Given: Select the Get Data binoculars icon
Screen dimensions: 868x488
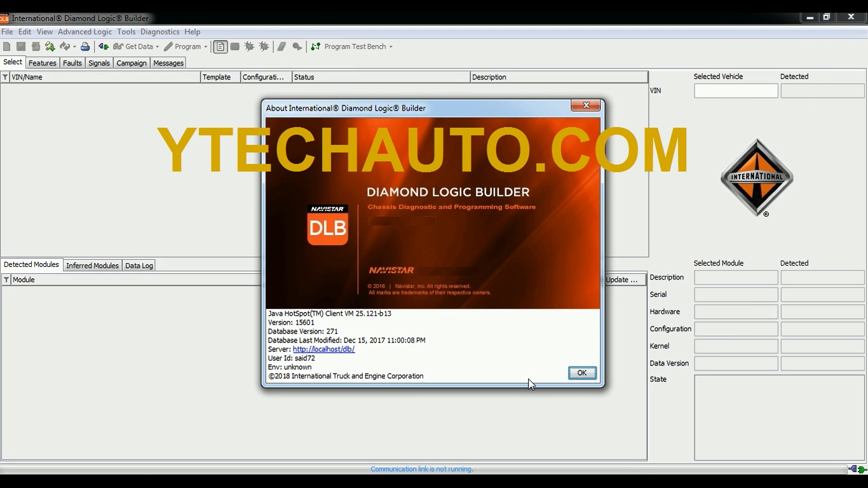Looking at the screenshot, I should [x=117, y=46].
